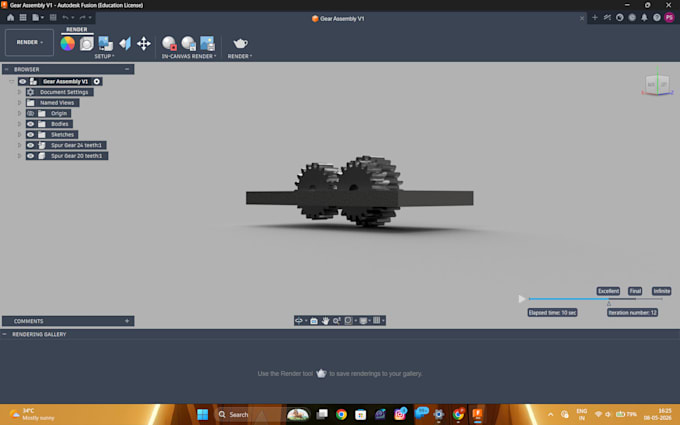Stop the In-Canvas Render
Screen dimensions: 680x425
[169, 43]
